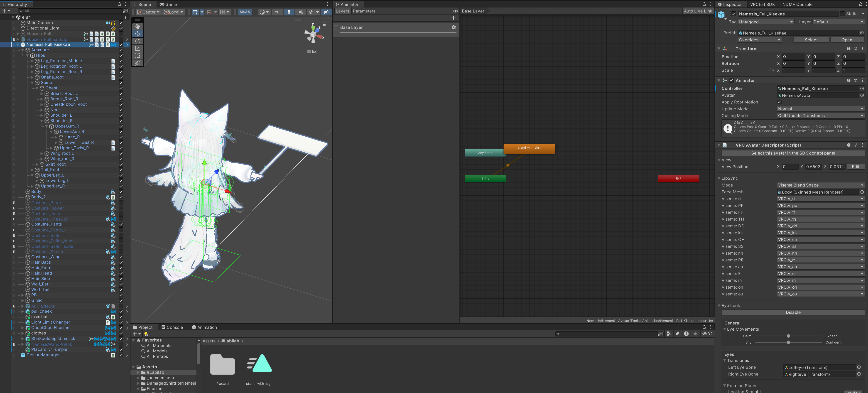The image size is (868, 393).
Task: Open the Center pivot dropdown
Action: tap(149, 12)
